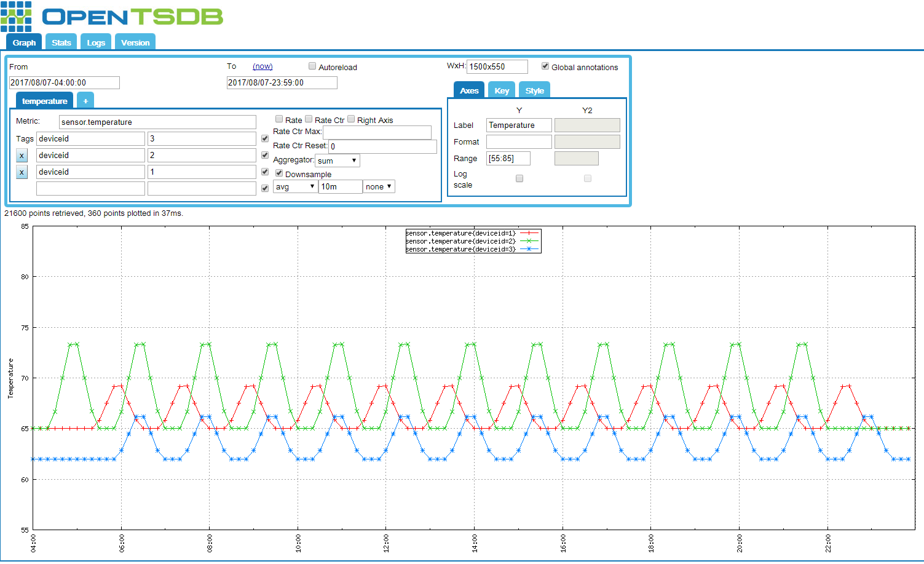Select the temperature metric tab
Viewport: 924px width, 564px height.
(45, 101)
